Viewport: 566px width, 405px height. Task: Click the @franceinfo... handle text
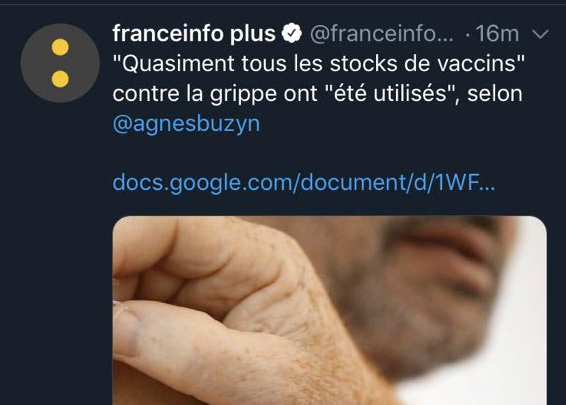point(382,34)
